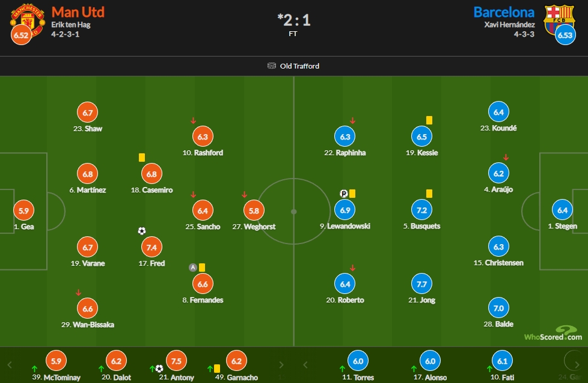Select Antony's 7.5 substitute rating bubble
This screenshot has height=383, width=588.
pyautogui.click(x=176, y=361)
